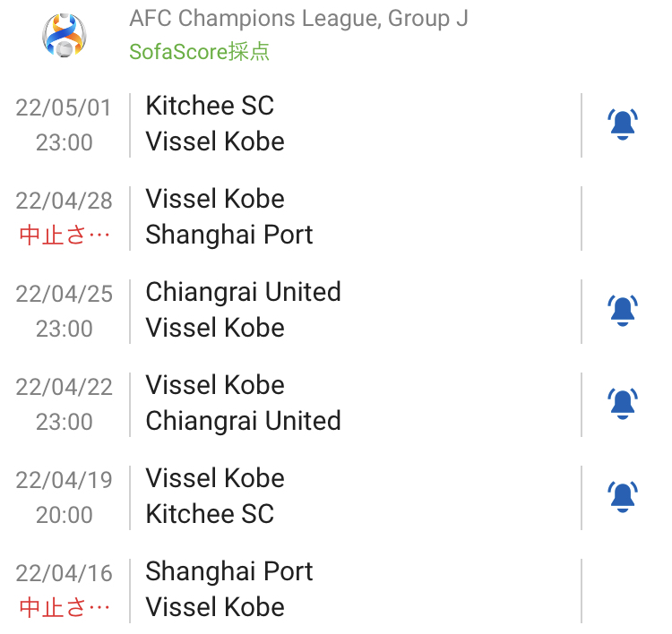Open the AFC Champions League, Group J title
Viewport: 672px width, 634px height.
(298, 19)
